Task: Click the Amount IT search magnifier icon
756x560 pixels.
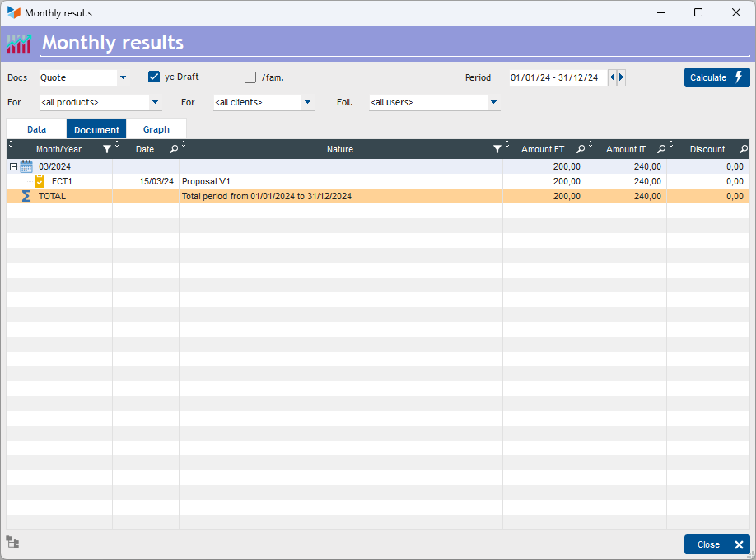Action: [x=661, y=149]
